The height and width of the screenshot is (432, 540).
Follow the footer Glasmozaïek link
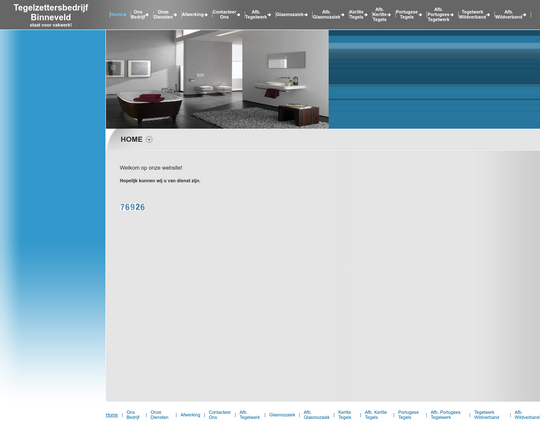tap(282, 415)
